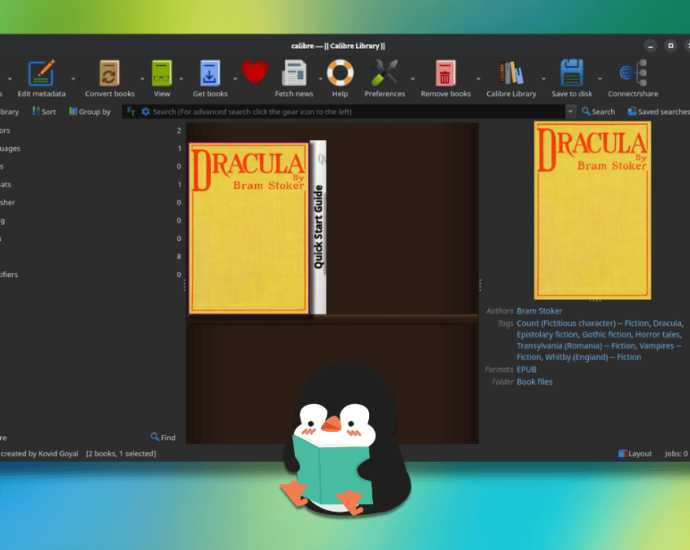Expand the Convert books dropdown arrow
Viewport: 690px width, 550px height.
click(x=142, y=79)
